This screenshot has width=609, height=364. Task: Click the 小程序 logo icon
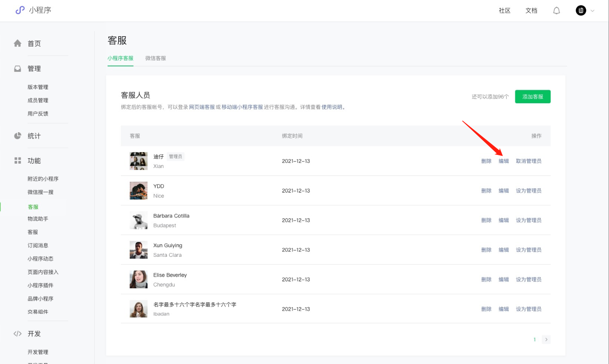coord(20,10)
